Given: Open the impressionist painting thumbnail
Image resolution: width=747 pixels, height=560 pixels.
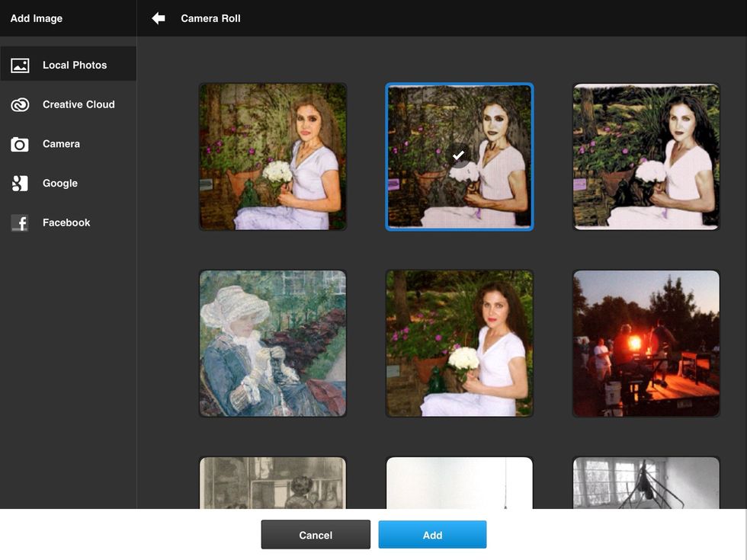Looking at the screenshot, I should click(x=273, y=343).
